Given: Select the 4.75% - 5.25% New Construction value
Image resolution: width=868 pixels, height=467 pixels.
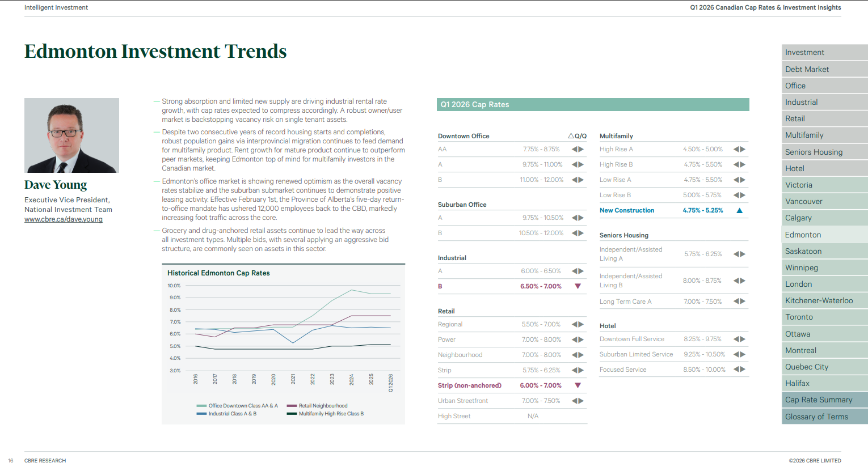Looking at the screenshot, I should (x=703, y=210).
